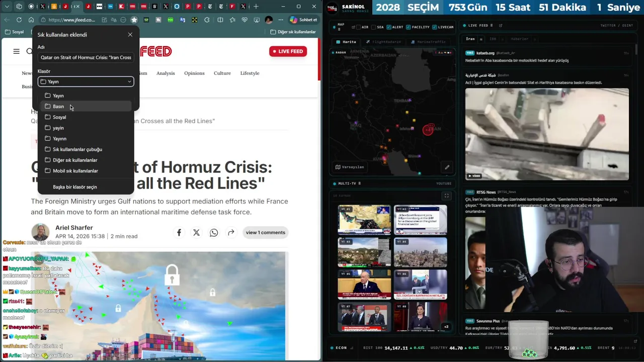
Task: Click 'Varsayılan' map view button
Action: 349,167
